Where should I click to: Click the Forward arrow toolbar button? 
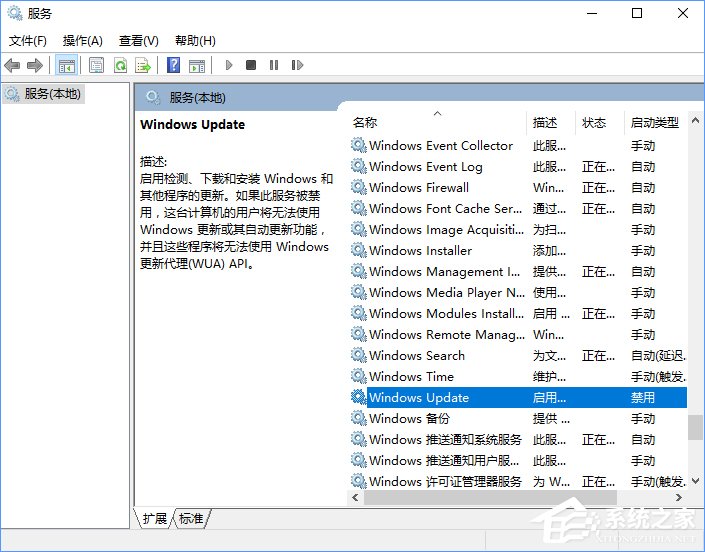pos(35,66)
